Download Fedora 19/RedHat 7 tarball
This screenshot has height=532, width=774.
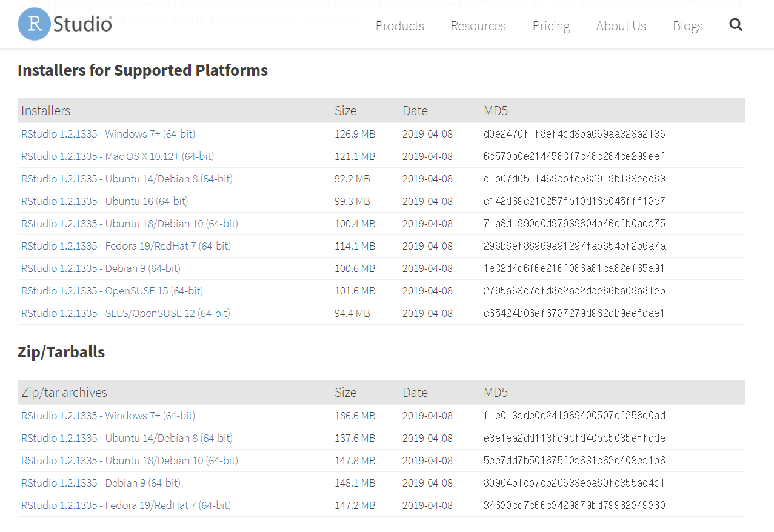point(126,505)
